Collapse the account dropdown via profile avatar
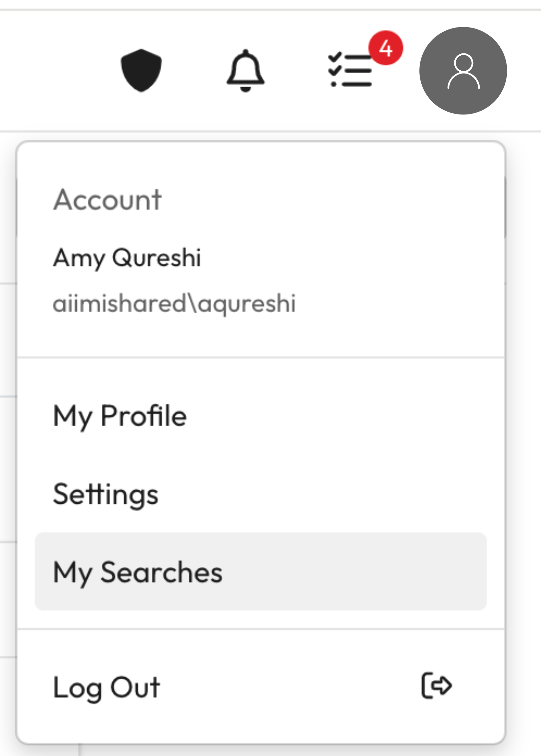This screenshot has height=756, width=541. point(463,71)
